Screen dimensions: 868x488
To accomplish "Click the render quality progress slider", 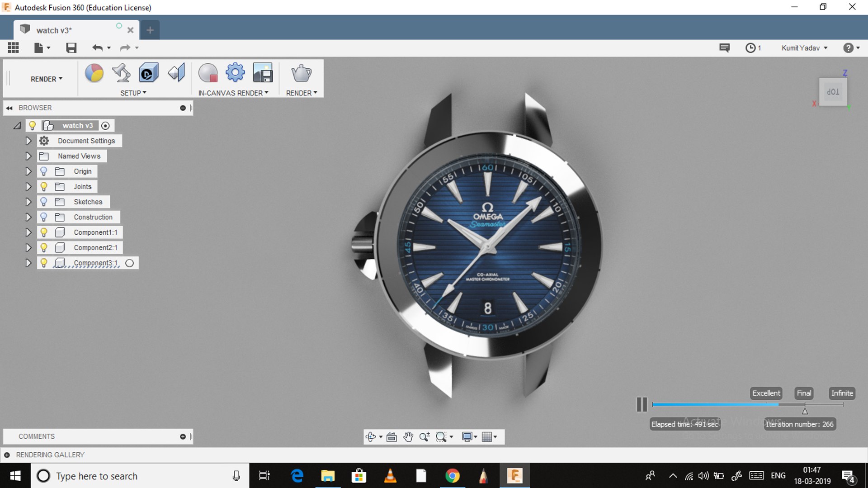I will pyautogui.click(x=748, y=404).
